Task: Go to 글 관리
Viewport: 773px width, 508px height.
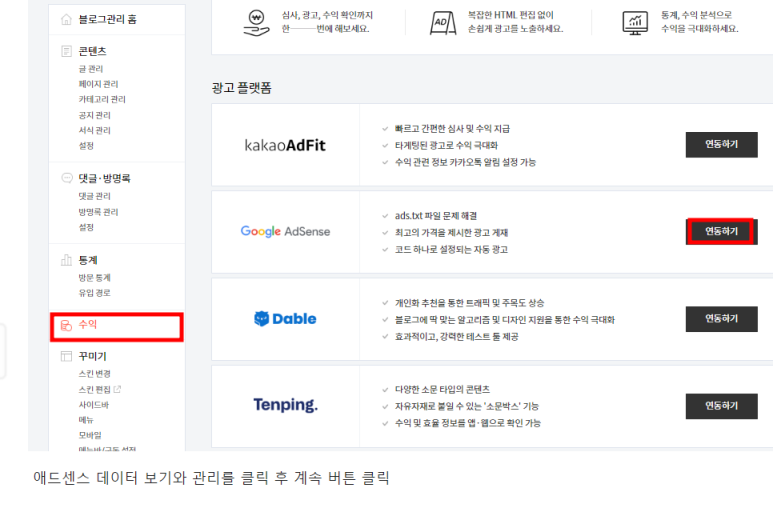Action: pos(91,69)
